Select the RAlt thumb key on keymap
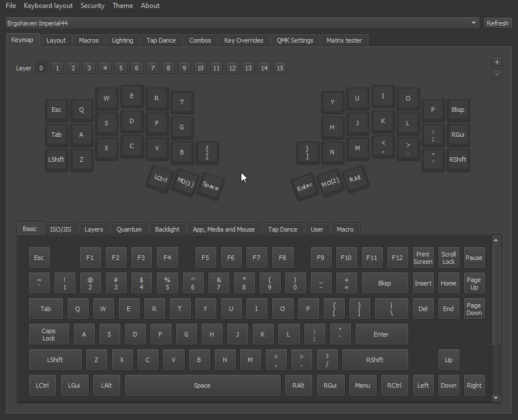518x420 pixels. point(356,179)
